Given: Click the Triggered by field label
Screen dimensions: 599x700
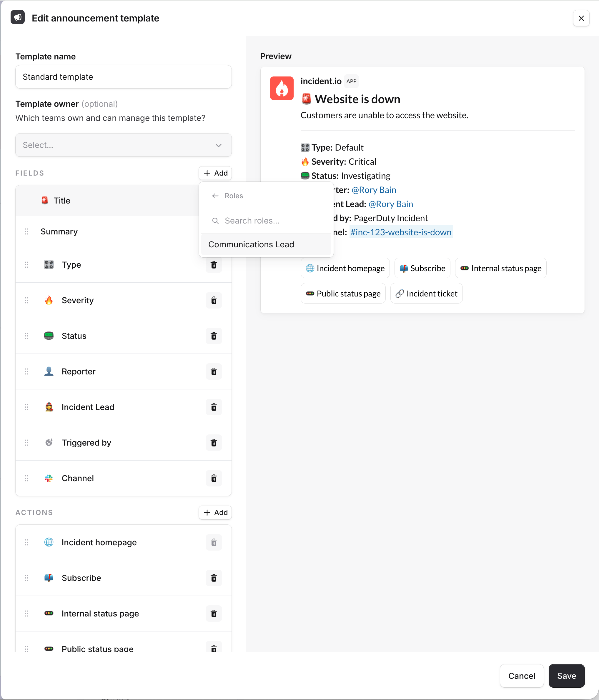Looking at the screenshot, I should pos(86,443).
